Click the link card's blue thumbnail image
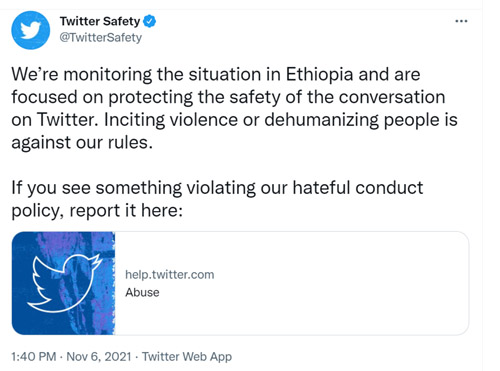500x371 pixels. (63, 283)
